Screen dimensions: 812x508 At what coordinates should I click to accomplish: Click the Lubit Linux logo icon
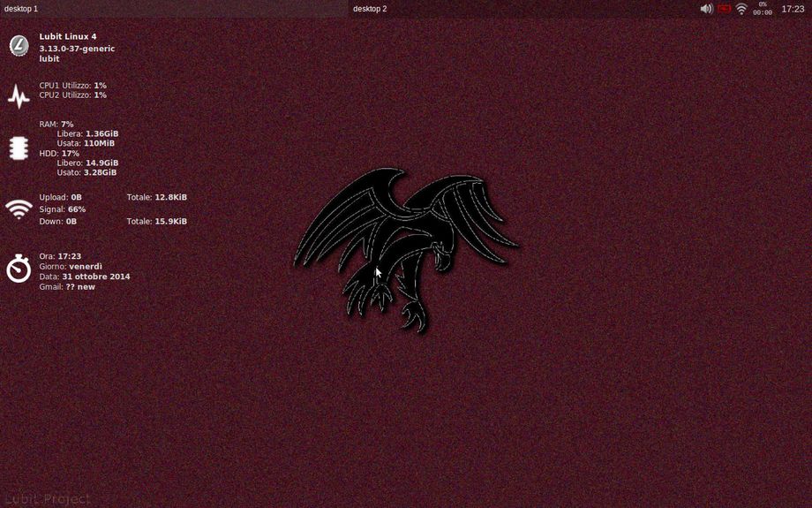[19, 46]
